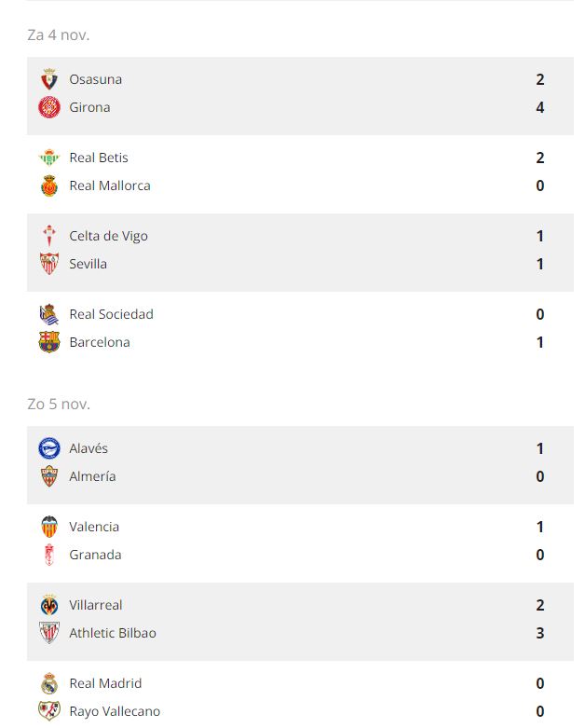Click the Osasuna club crest icon

pyautogui.click(x=49, y=79)
